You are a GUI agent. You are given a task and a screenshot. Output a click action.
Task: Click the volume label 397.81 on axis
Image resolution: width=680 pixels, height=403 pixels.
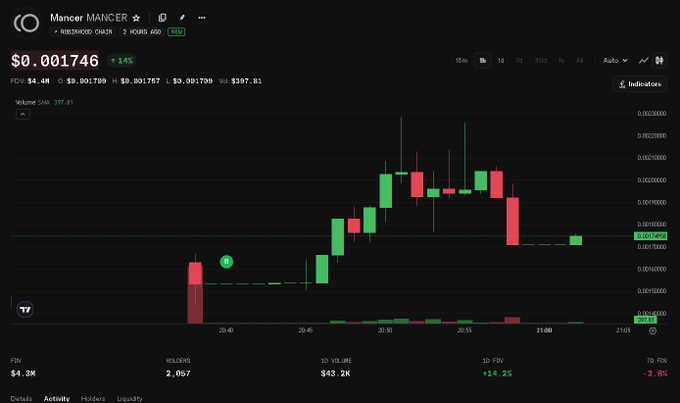click(x=645, y=320)
